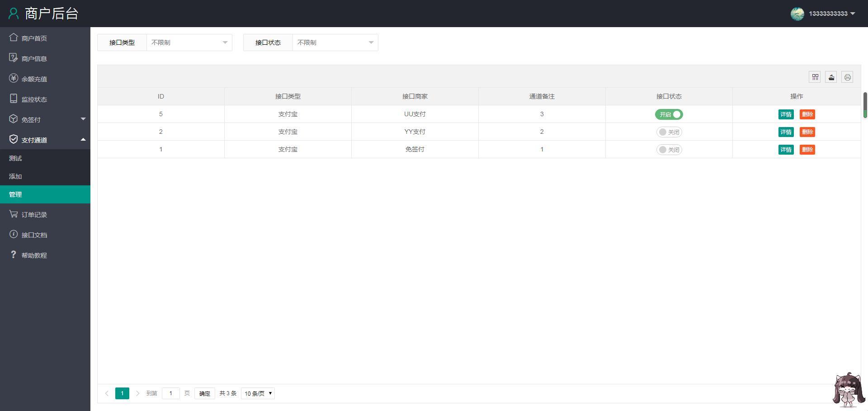Click 详情 button for UU支付 row
The width and height of the screenshot is (868, 411).
tap(786, 114)
